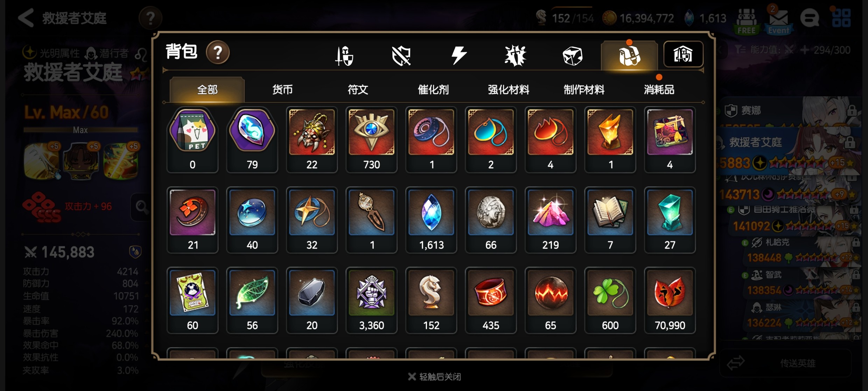Switch to the 符文 tab
The image size is (868, 391).
point(358,90)
